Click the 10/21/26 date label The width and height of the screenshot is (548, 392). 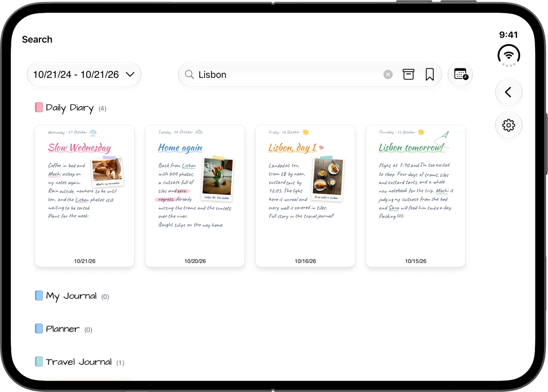click(x=85, y=261)
